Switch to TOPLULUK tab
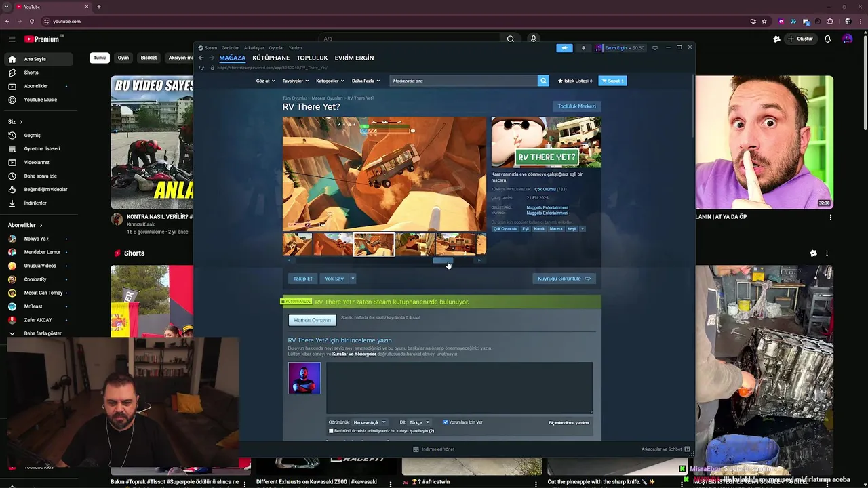The image size is (868, 488). point(312,58)
